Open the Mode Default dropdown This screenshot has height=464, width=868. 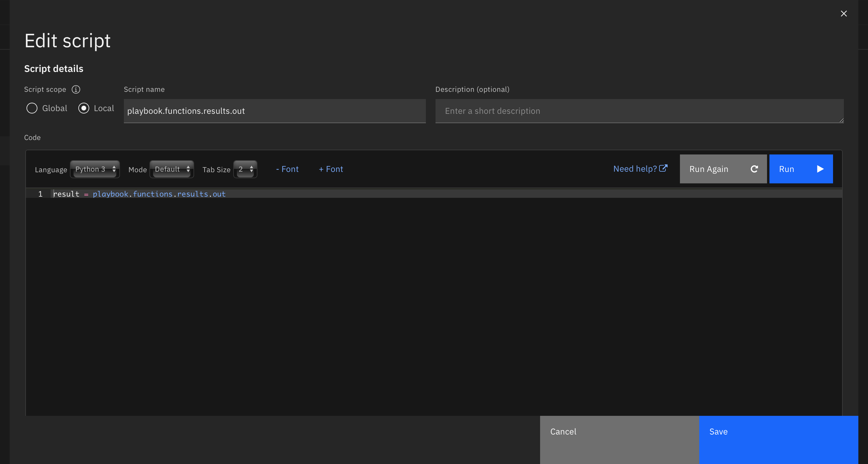[x=172, y=169]
